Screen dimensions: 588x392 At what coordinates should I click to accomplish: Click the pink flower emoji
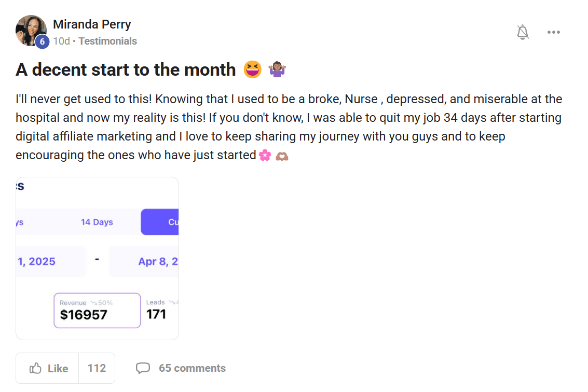tap(265, 155)
